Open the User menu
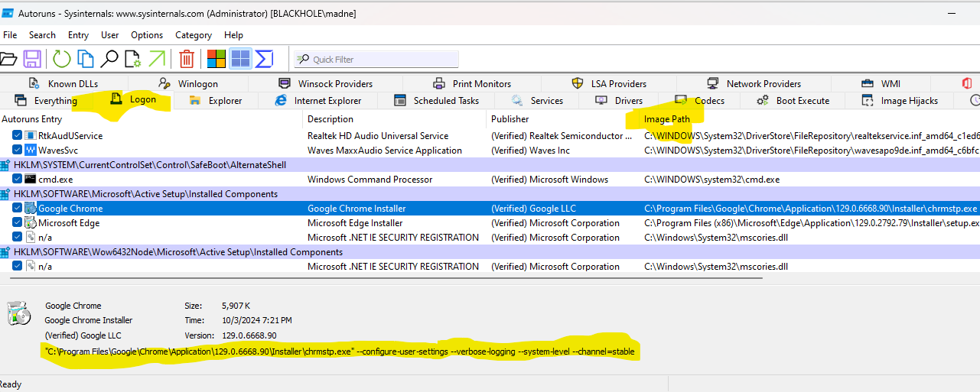Image resolution: width=980 pixels, height=392 pixels. [x=110, y=35]
